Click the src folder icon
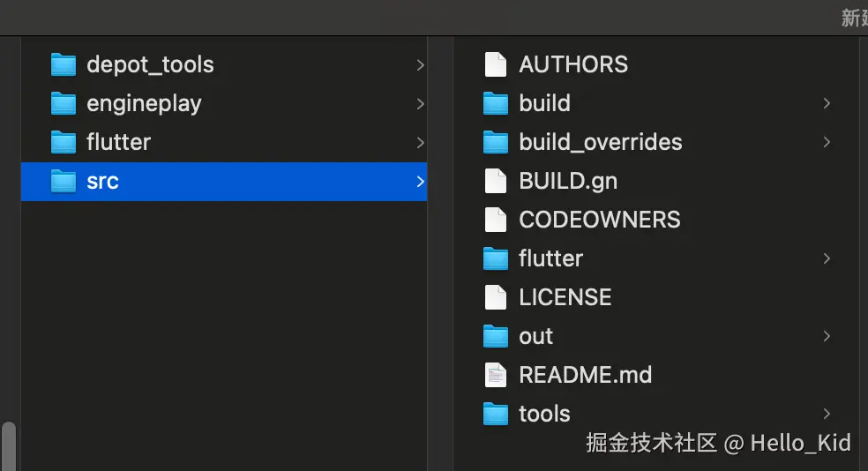 (64, 182)
